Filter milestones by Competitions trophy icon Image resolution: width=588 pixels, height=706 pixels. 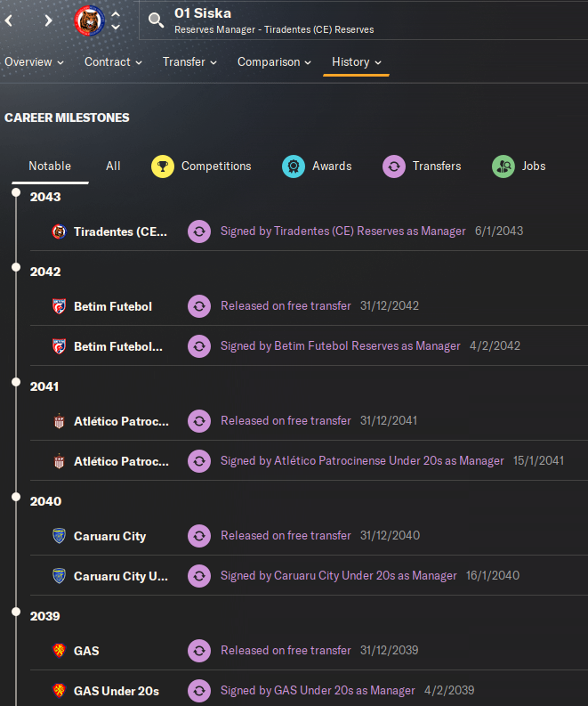point(162,166)
